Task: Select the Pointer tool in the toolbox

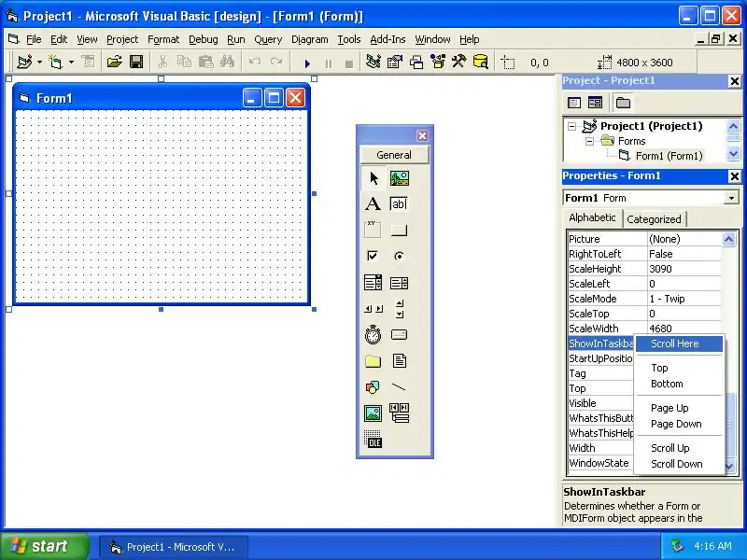Action: coord(373,178)
